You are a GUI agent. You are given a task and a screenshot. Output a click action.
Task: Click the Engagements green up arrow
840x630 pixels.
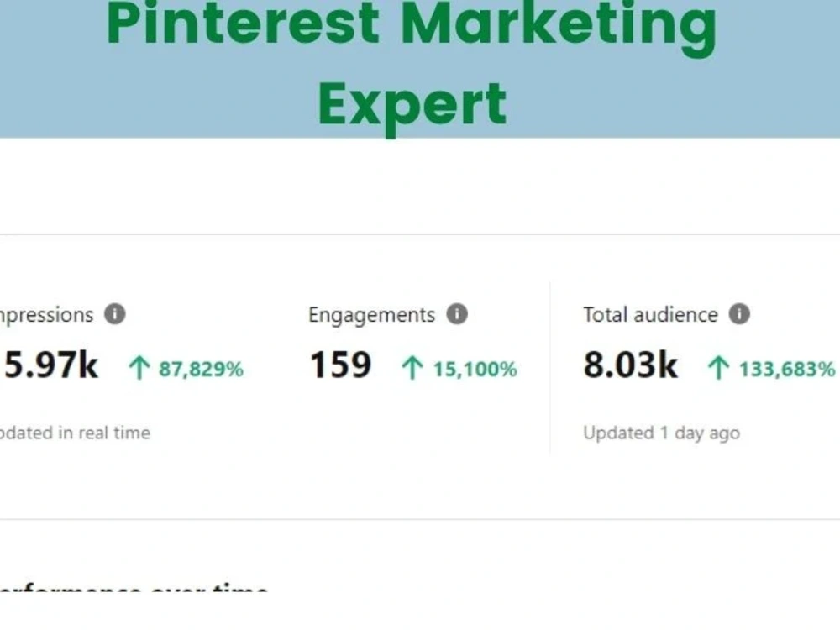tap(412, 369)
